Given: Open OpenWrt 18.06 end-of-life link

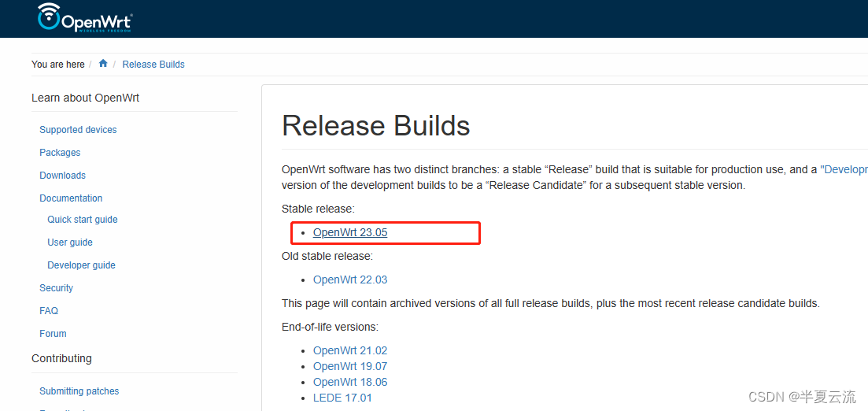Looking at the screenshot, I should coord(350,382).
